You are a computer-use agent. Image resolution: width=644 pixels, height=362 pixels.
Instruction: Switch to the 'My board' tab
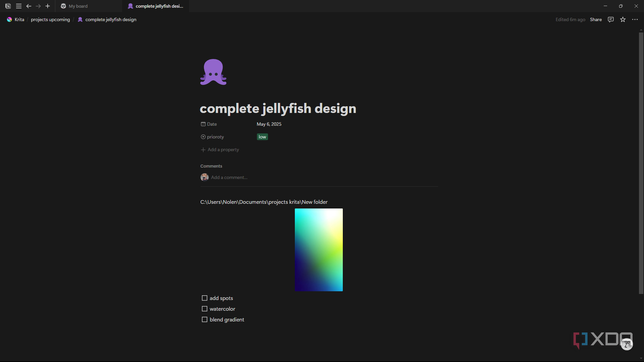88,6
